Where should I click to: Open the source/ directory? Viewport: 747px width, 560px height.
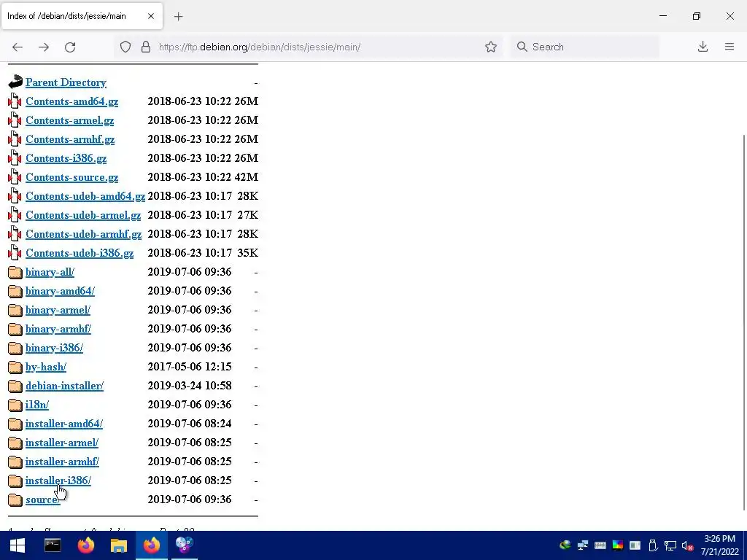[x=42, y=499]
